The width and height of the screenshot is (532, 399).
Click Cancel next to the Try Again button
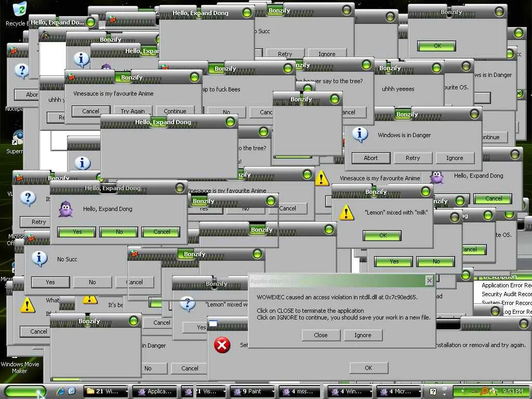point(90,111)
